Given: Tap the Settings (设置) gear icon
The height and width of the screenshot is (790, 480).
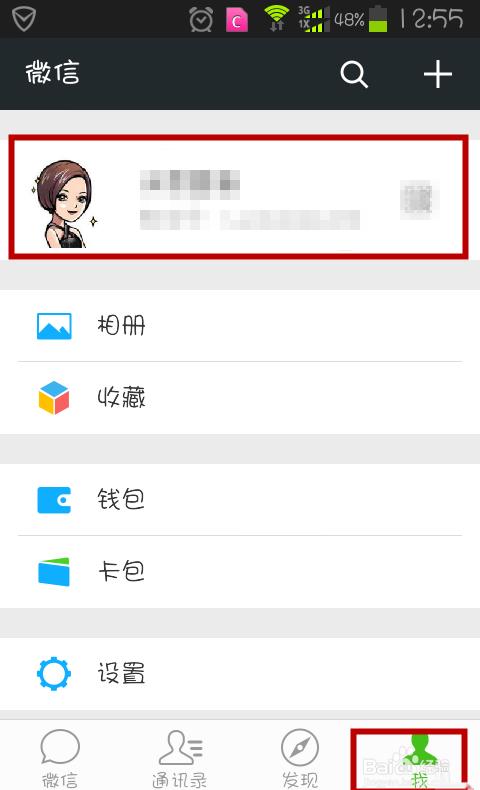Looking at the screenshot, I should pyautogui.click(x=54, y=674).
